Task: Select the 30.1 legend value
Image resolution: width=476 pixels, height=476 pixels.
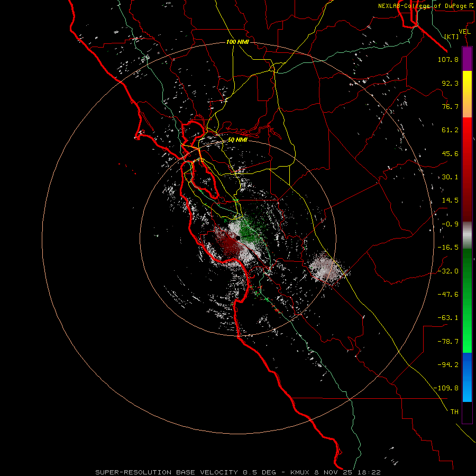Action: [450, 177]
